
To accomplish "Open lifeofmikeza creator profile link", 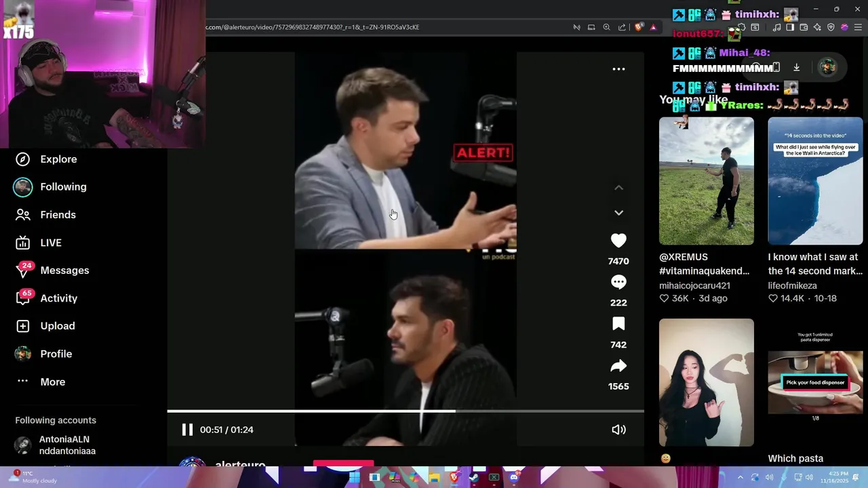I will tap(792, 286).
